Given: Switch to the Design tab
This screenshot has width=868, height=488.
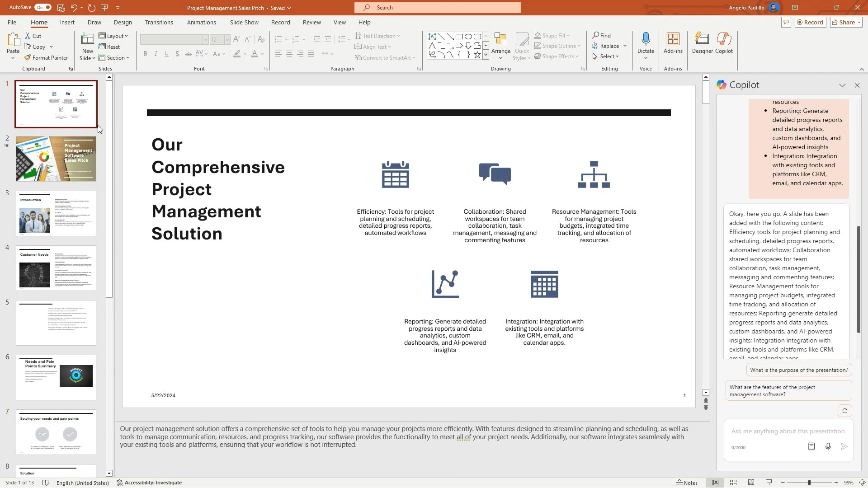Looking at the screenshot, I should (x=123, y=23).
